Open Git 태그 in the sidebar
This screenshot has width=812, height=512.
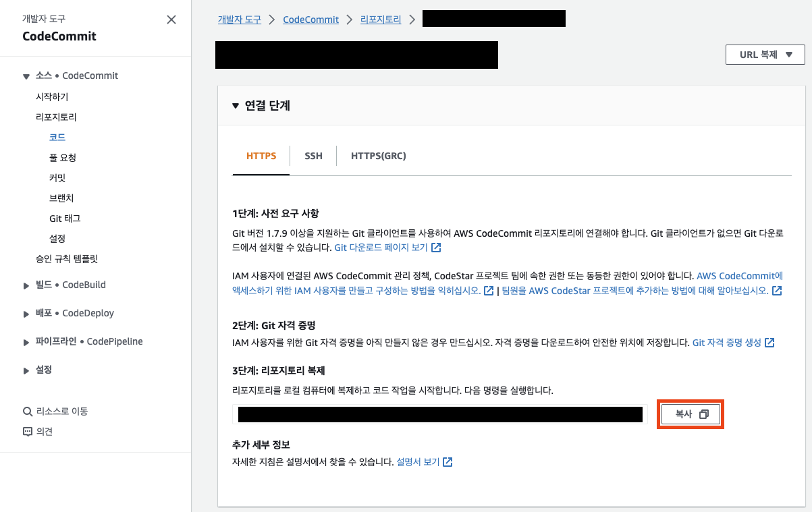pos(65,218)
